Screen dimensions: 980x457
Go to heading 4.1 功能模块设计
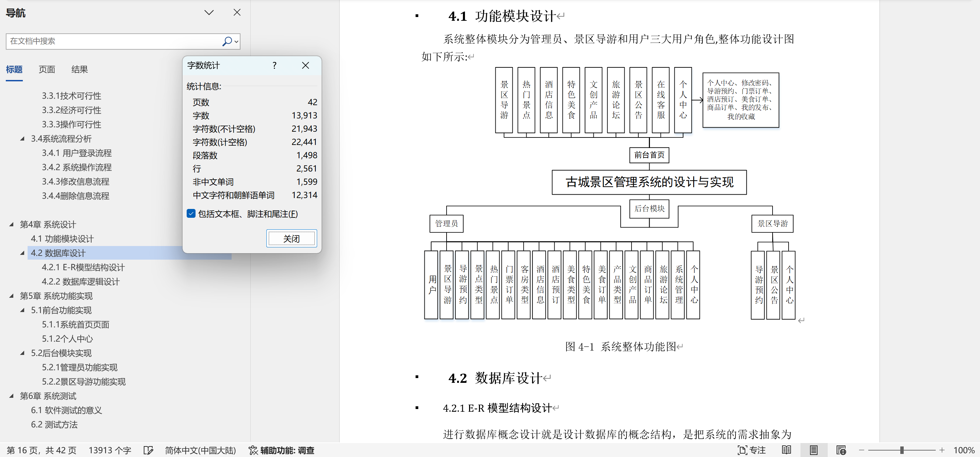pyautogui.click(x=62, y=239)
